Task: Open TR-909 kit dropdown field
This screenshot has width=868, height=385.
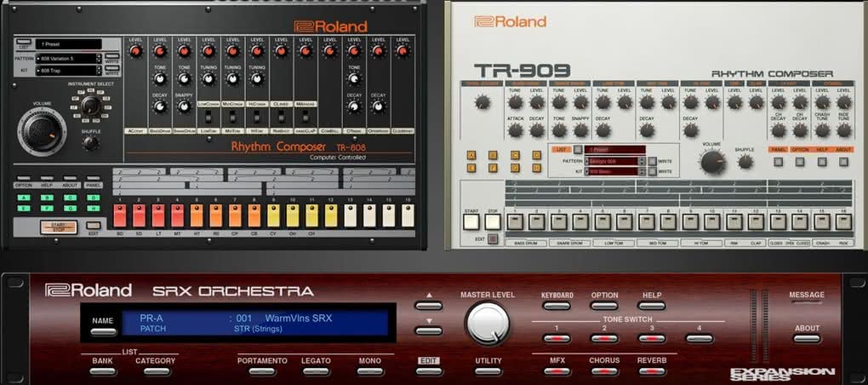Action: tap(612, 172)
